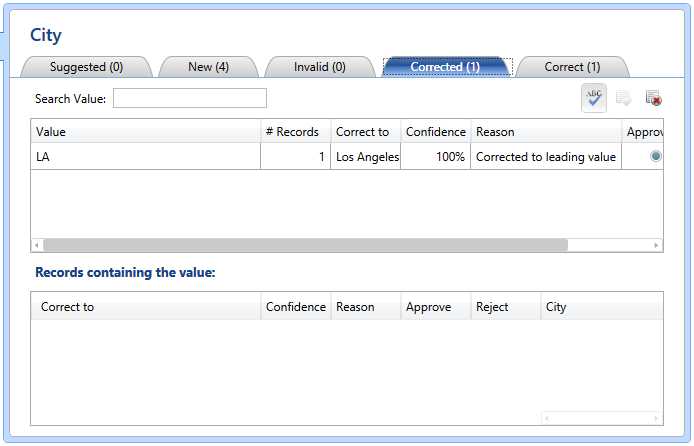Switch to the Suggested (0) tab
The image size is (694, 446).
pos(86,67)
